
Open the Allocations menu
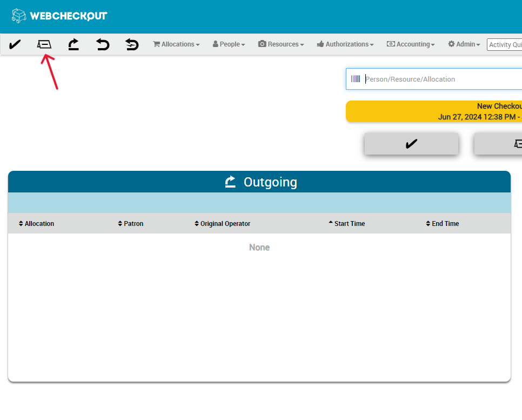[176, 44]
